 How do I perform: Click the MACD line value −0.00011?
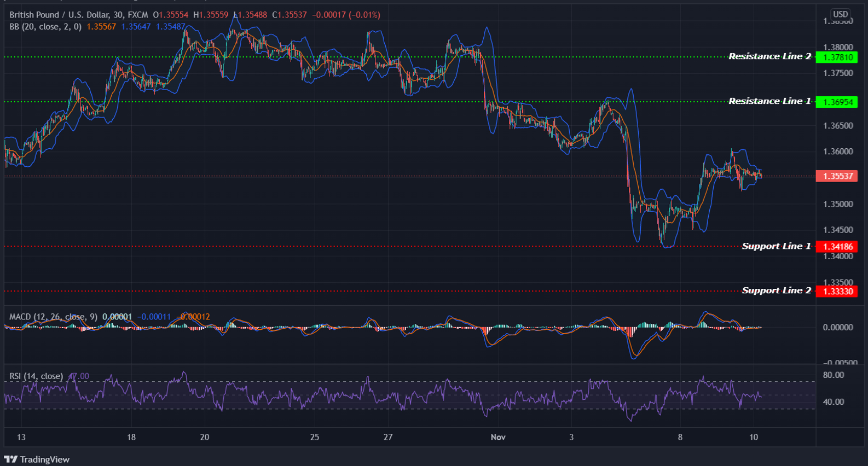154,317
